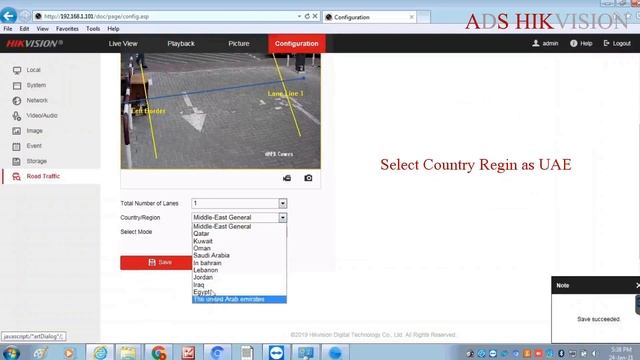Viewport: 640px width, 360px height.
Task: Click the camera preview image
Action: (220, 111)
